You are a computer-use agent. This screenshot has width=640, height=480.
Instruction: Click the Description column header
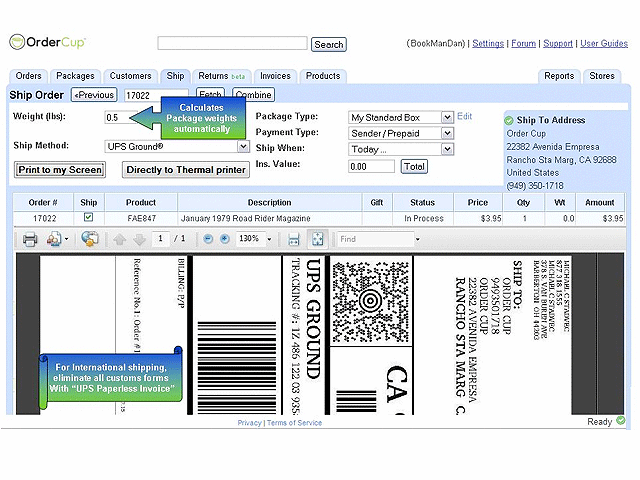click(x=269, y=202)
